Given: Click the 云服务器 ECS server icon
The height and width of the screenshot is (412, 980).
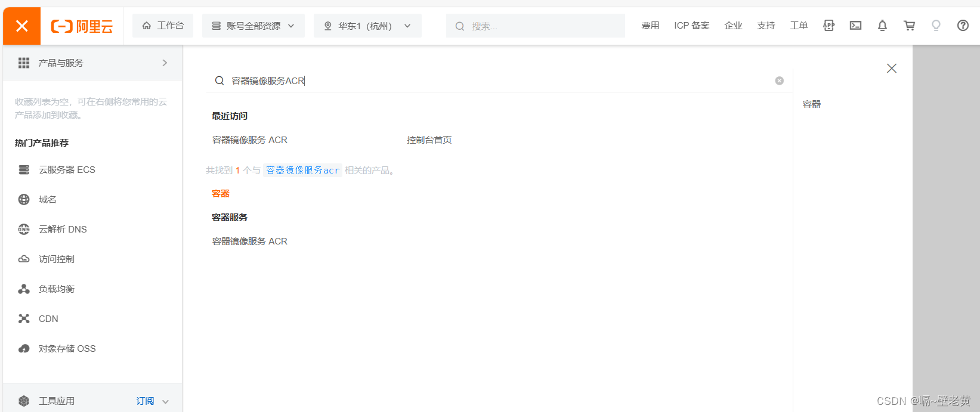Looking at the screenshot, I should (24, 170).
